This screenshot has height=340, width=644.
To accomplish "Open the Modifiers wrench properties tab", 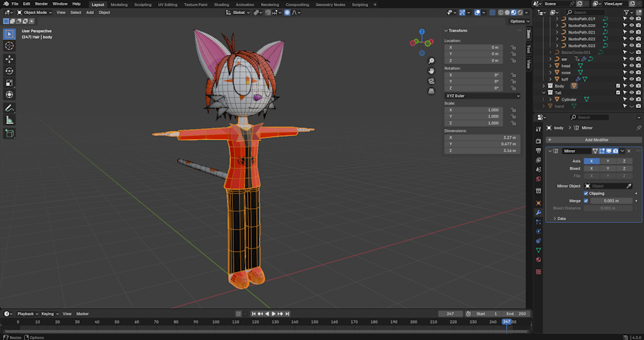I will click(x=538, y=212).
